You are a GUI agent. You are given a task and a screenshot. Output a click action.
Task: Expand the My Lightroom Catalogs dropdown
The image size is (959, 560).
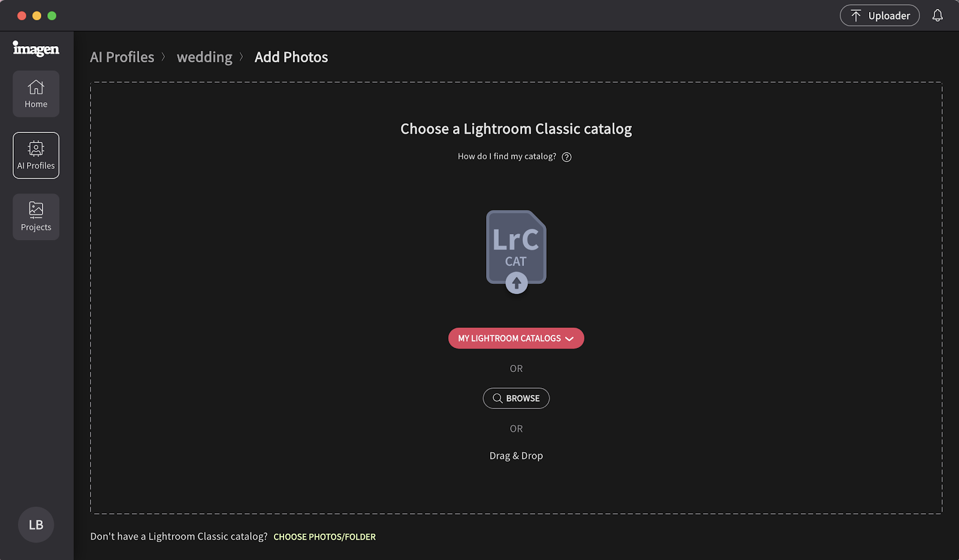tap(516, 338)
